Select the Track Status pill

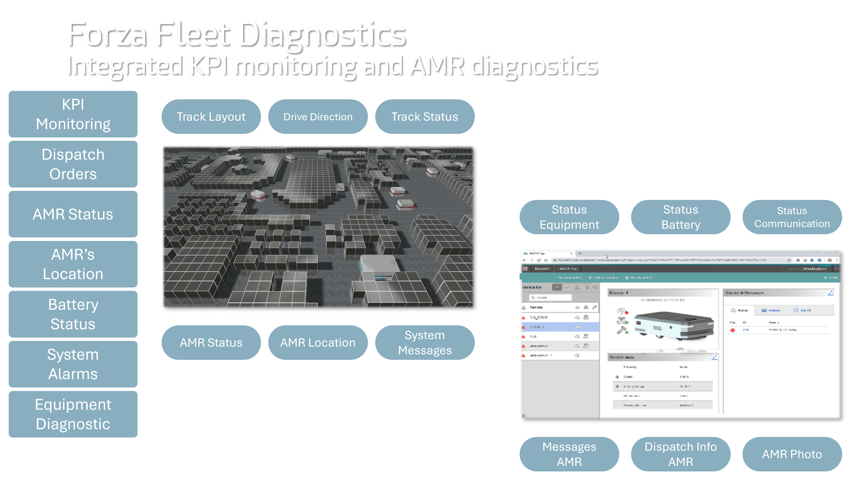(425, 117)
